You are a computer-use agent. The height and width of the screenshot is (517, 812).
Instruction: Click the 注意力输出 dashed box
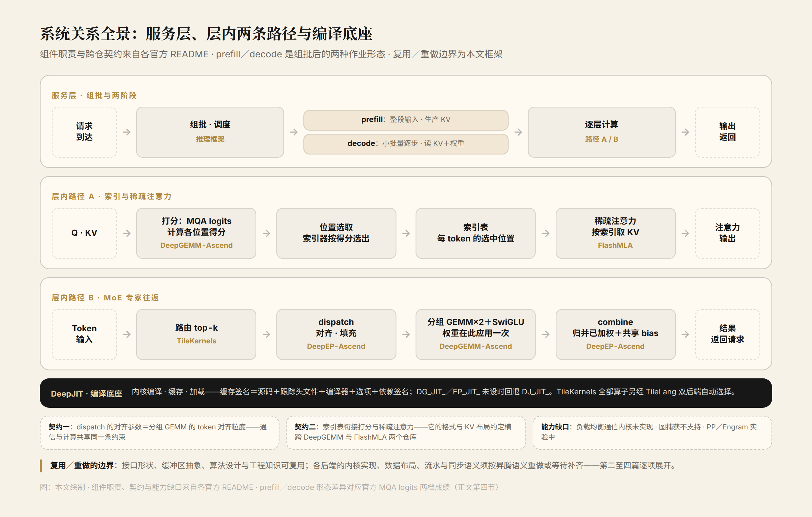[x=727, y=233]
